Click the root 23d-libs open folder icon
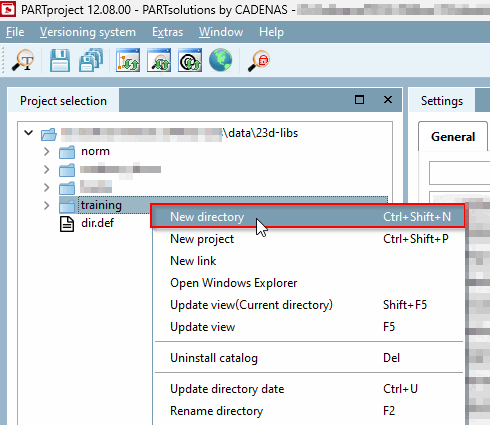Screen dimensions: 490x425 click(49, 134)
